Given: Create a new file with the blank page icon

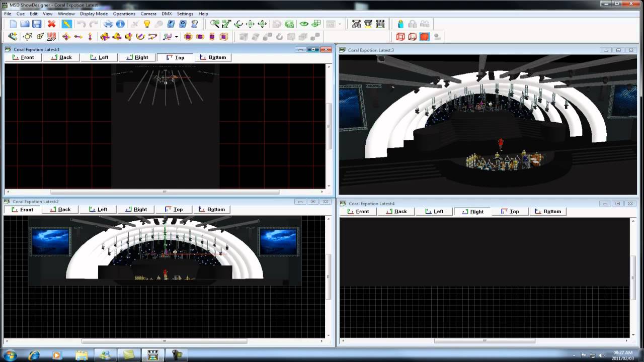Looking at the screenshot, I should (13, 24).
